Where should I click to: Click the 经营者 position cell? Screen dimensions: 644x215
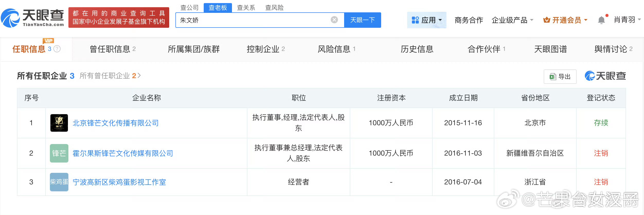point(298,182)
